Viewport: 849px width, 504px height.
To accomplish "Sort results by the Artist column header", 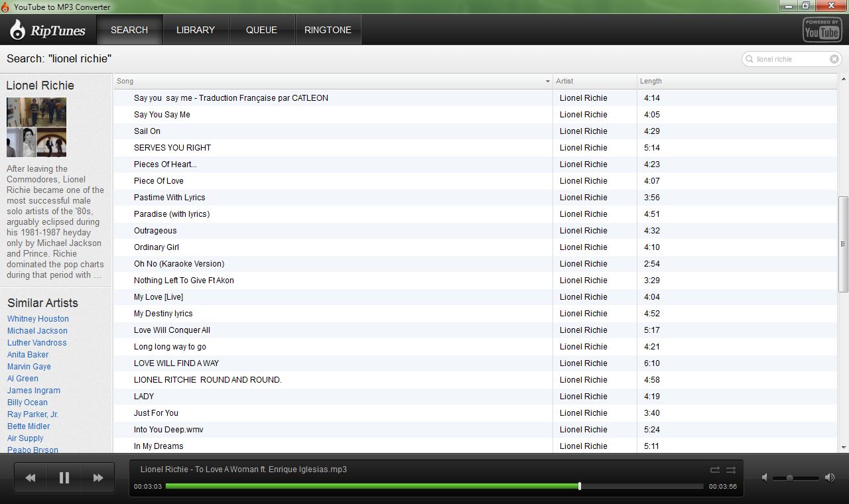I will tap(595, 81).
